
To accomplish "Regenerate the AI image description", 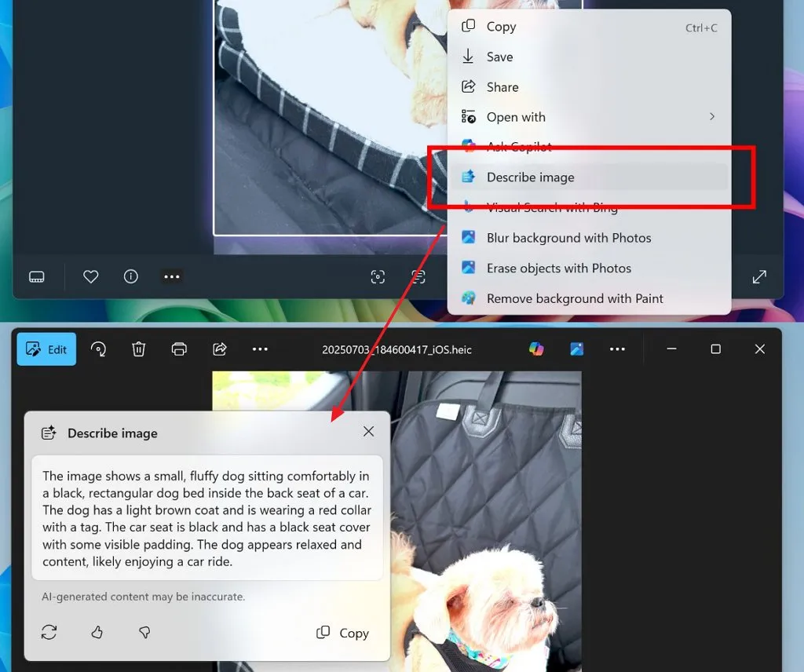I will click(49, 632).
